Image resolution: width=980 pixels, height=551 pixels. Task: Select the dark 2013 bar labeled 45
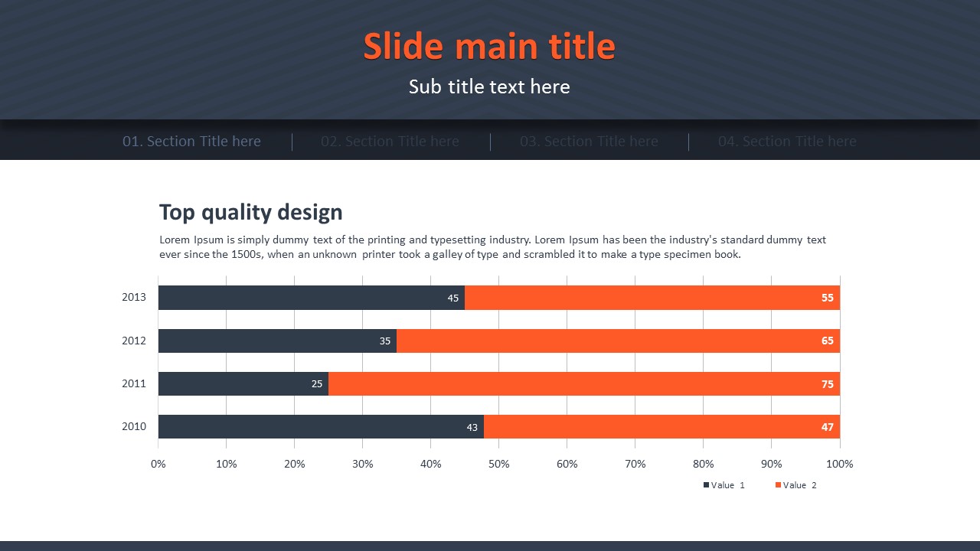pos(311,298)
